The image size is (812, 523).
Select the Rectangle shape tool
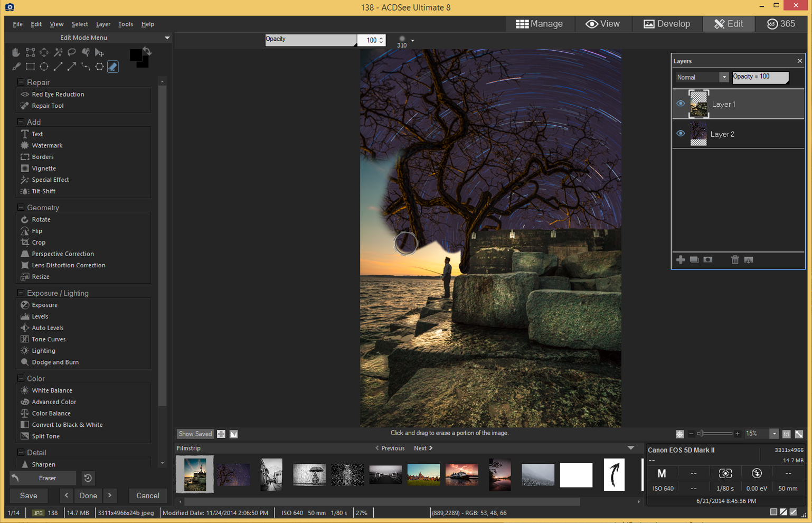point(30,67)
